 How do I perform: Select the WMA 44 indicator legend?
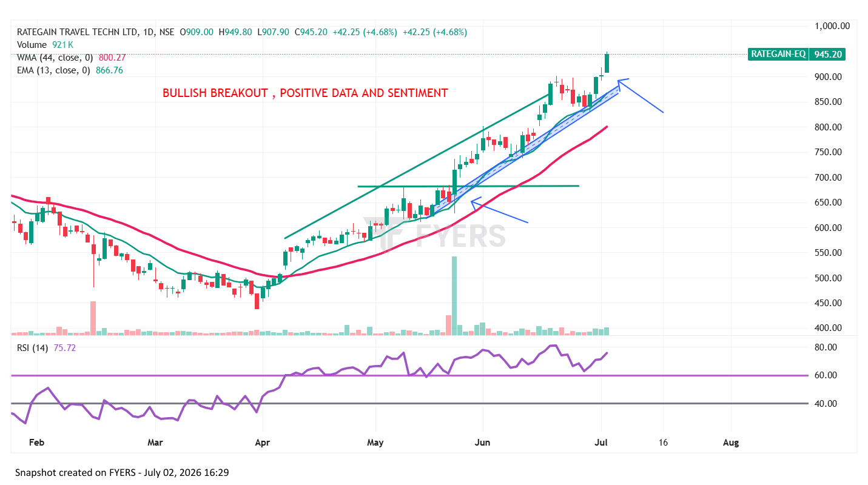click(x=72, y=58)
